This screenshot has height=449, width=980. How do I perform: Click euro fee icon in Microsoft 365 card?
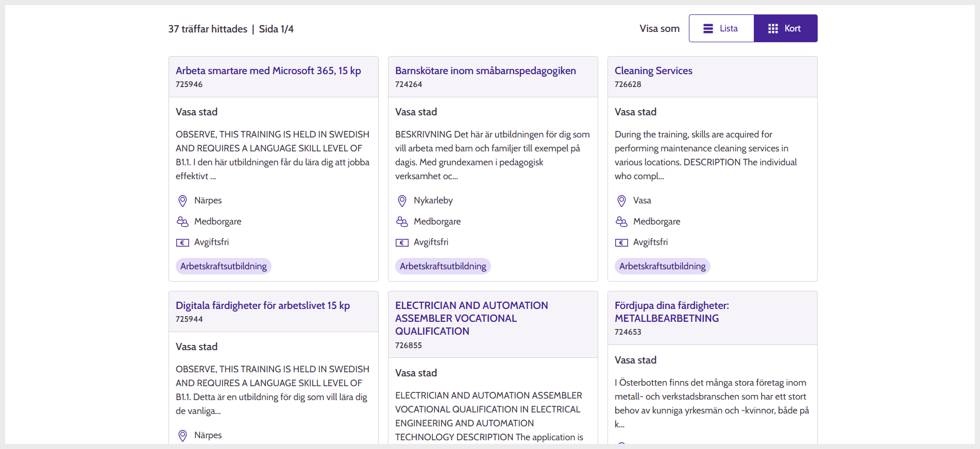pos(182,243)
